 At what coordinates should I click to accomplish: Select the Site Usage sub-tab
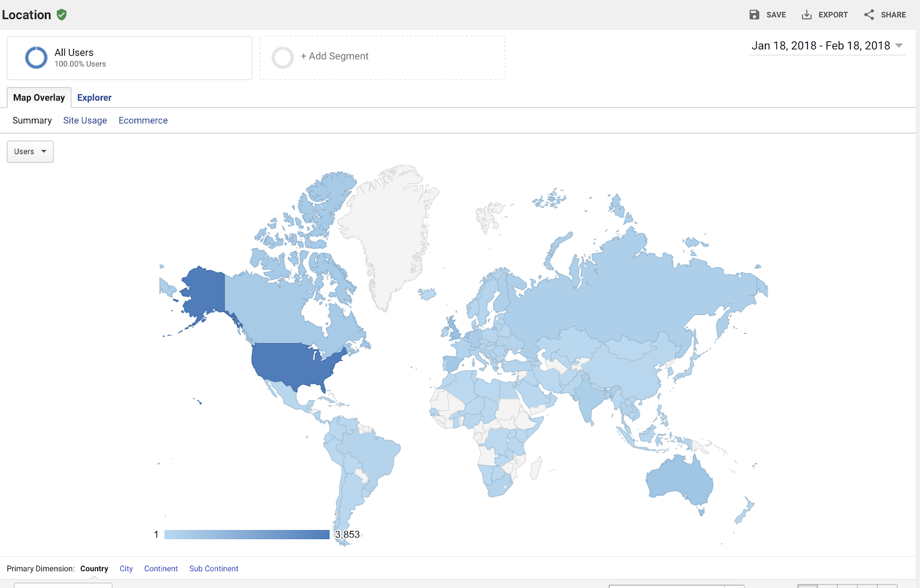tap(85, 121)
